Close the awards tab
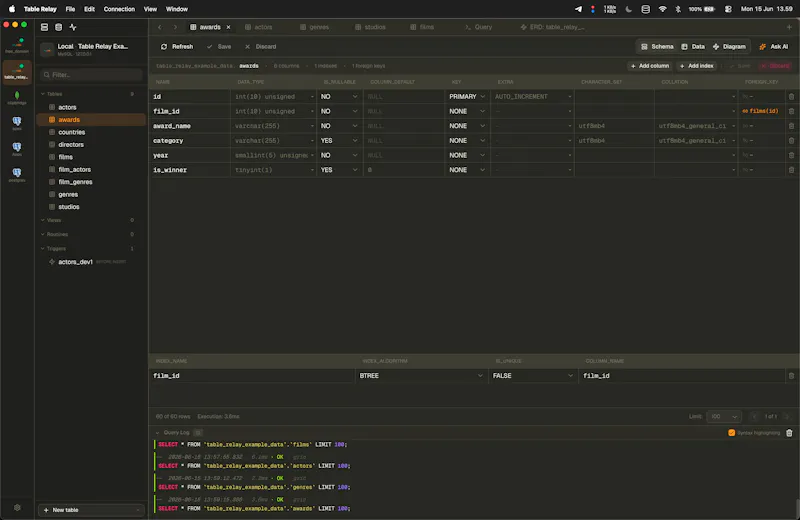The width and height of the screenshot is (800, 520). [x=229, y=27]
